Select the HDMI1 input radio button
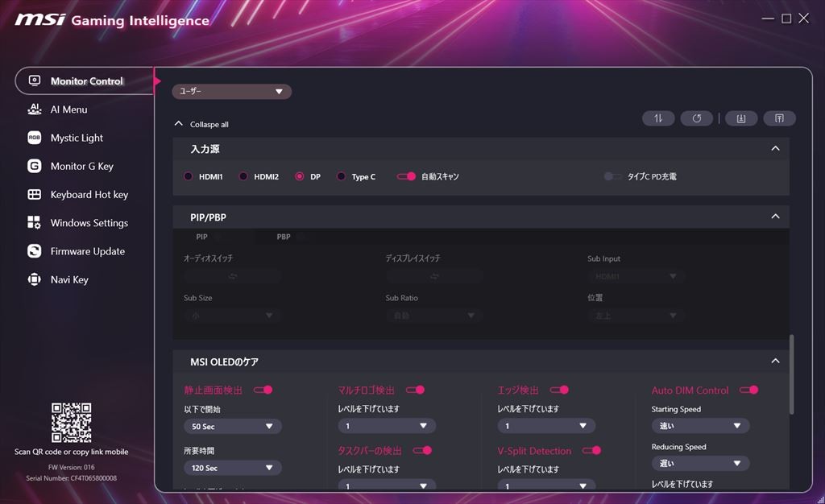Image resolution: width=825 pixels, height=504 pixels. pos(189,176)
